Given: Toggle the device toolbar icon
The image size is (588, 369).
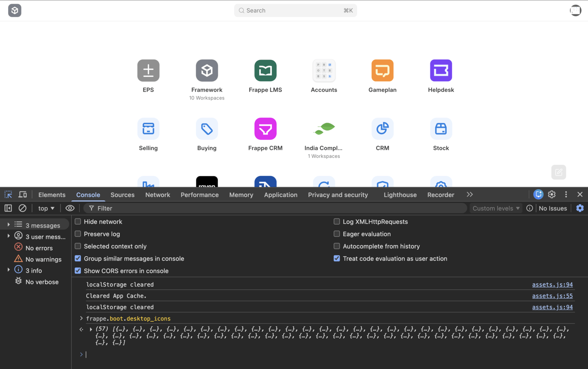Looking at the screenshot, I should 23,194.
